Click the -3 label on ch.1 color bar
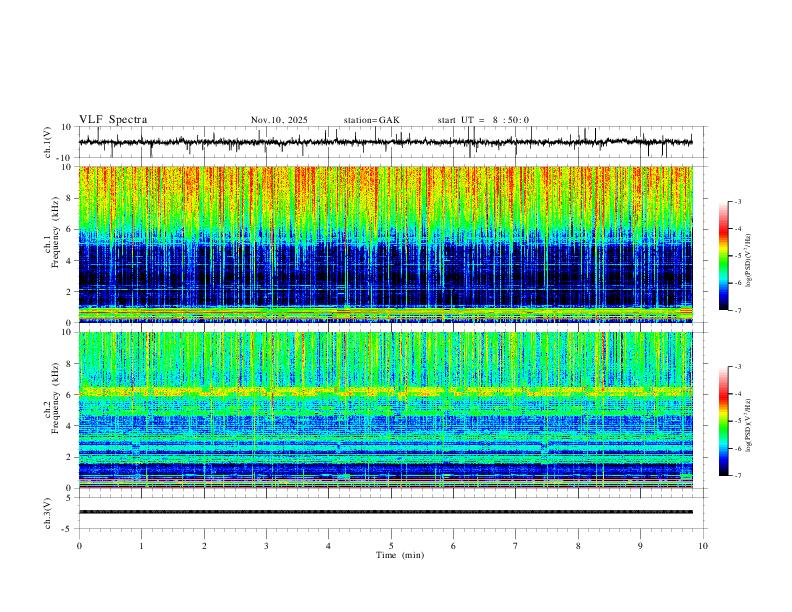The image size is (792, 612). coord(738,201)
